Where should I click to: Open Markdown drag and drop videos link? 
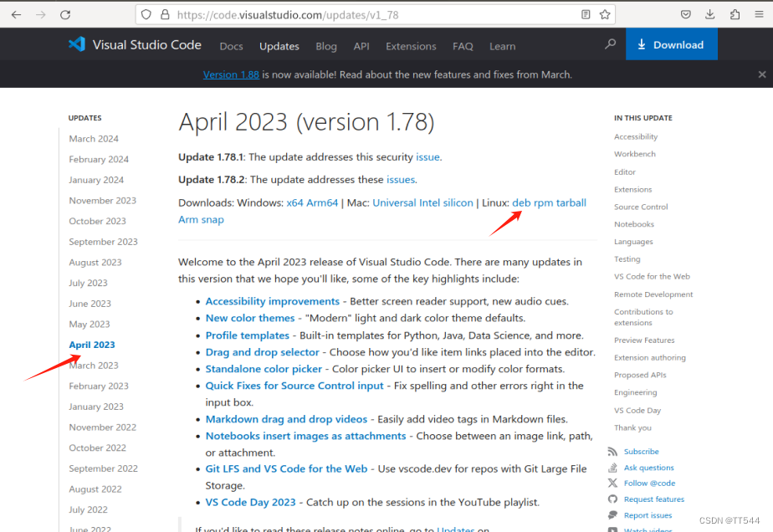click(x=286, y=419)
